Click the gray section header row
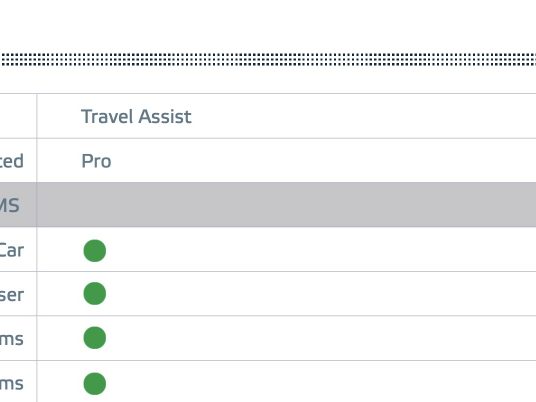The width and height of the screenshot is (536, 402). [268, 204]
